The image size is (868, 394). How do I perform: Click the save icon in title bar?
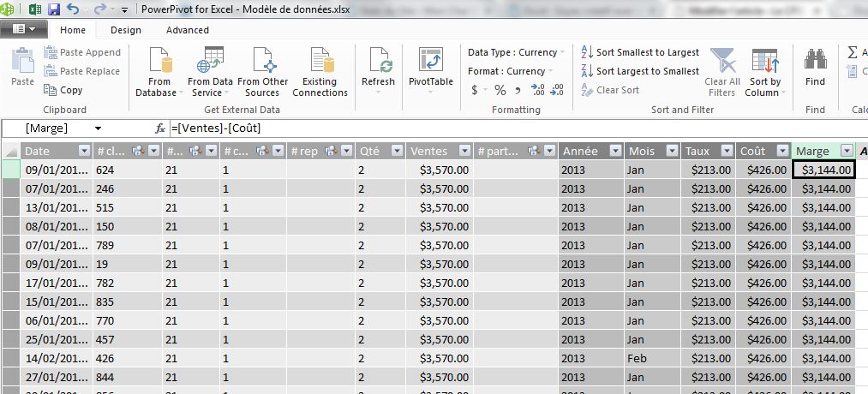click(x=54, y=9)
